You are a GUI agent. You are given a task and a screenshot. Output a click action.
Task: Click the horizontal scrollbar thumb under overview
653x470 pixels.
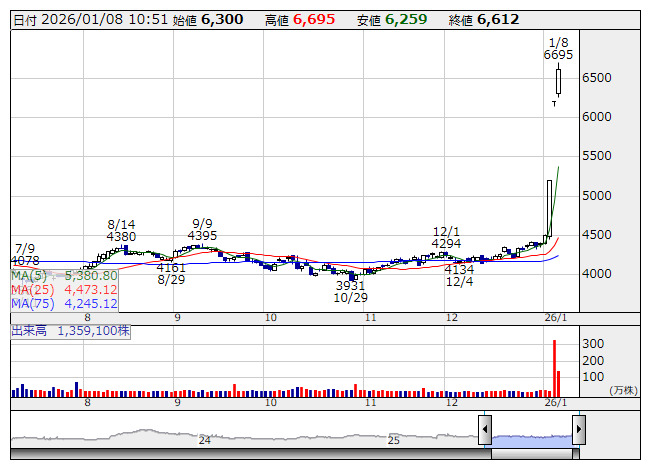tap(532, 453)
